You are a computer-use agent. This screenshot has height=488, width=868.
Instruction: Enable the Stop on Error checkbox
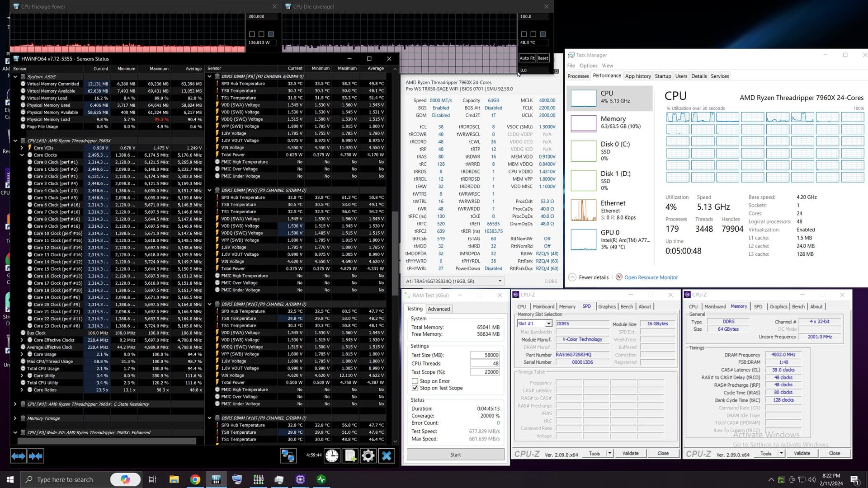pyautogui.click(x=415, y=381)
